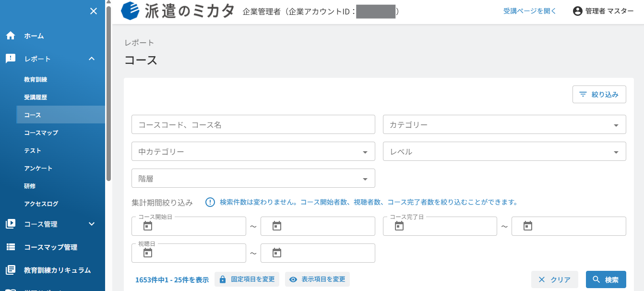Open the レベル dropdown
This screenshot has width=644, height=291.
click(x=504, y=151)
